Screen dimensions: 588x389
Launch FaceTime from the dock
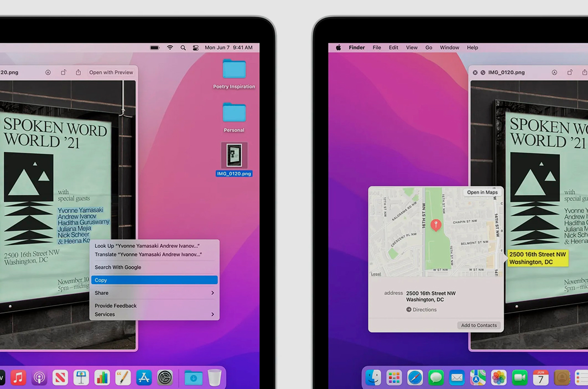click(x=520, y=377)
